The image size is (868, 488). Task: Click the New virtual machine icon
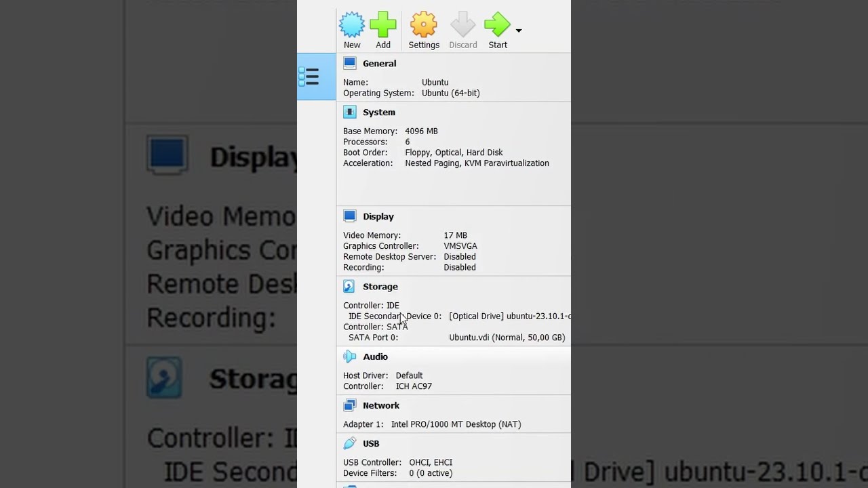(x=352, y=25)
